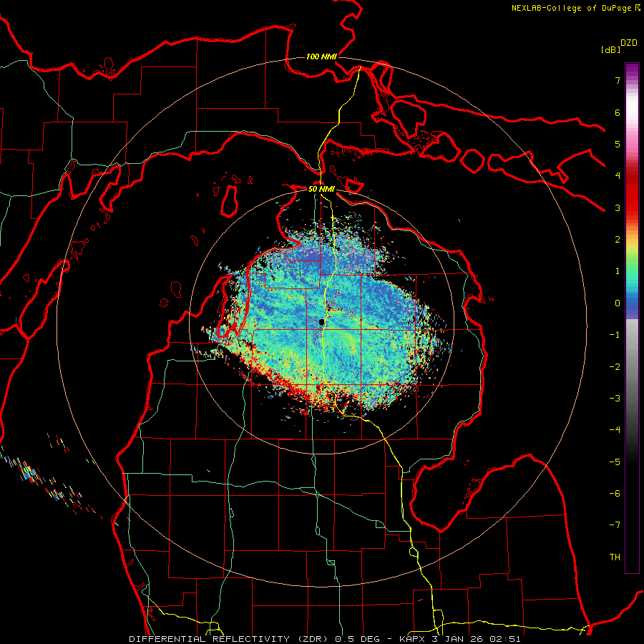Screen dimensions: 644x644
Task: Click the 7 value on color scale
Action: [x=618, y=80]
